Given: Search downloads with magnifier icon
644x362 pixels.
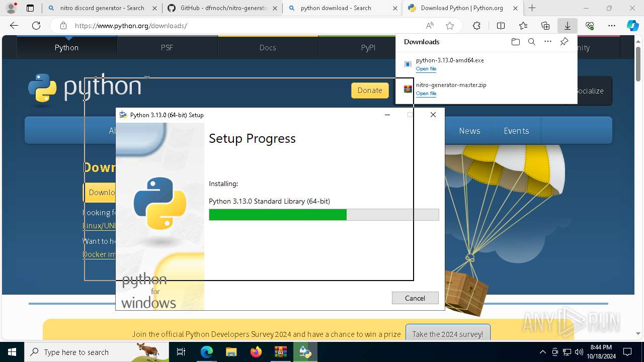Looking at the screenshot, I should 531,42.
